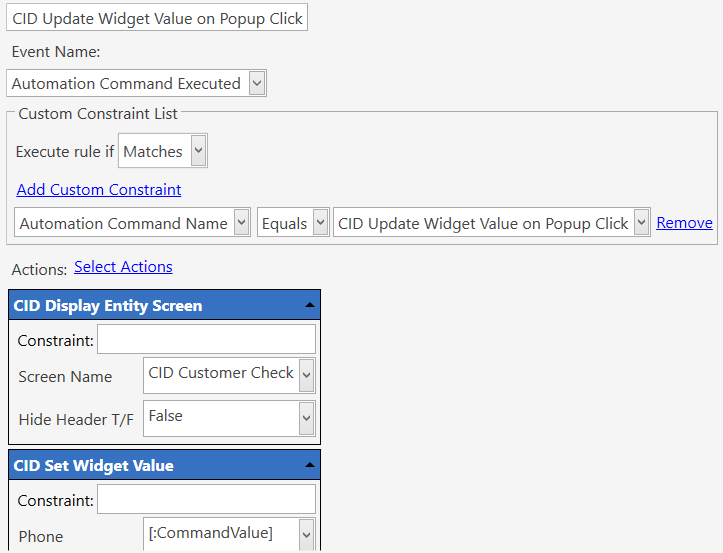Open the Hide Header T/F dropdown arrow
Screen dimensions: 723x553
(x=307, y=418)
